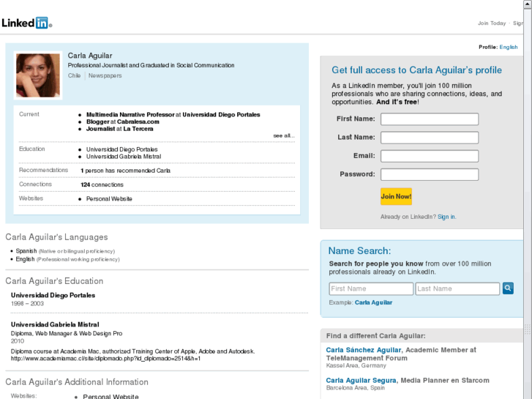Open Carla Aguilar Segura's profile link
Image resolution: width=532 pixels, height=399 pixels.
pos(361,380)
